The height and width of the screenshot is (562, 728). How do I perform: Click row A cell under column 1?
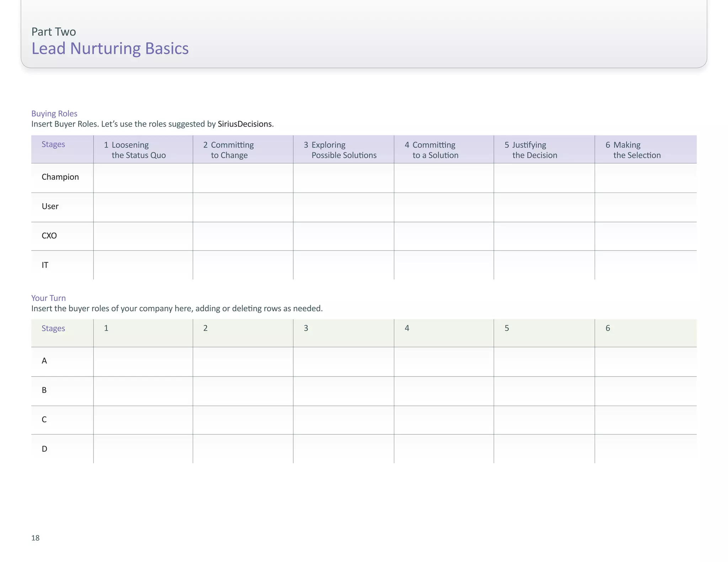(x=143, y=362)
